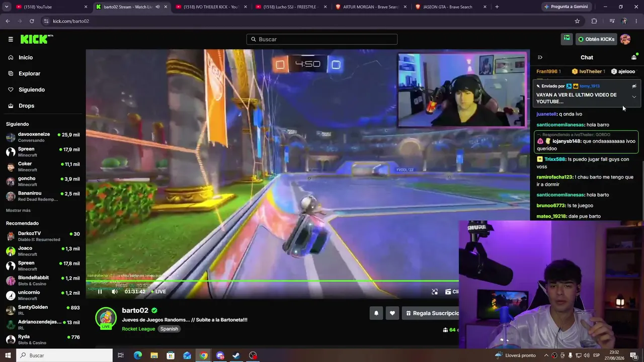
Task: Open the browser extensions puzzle icon
Action: 594,21
